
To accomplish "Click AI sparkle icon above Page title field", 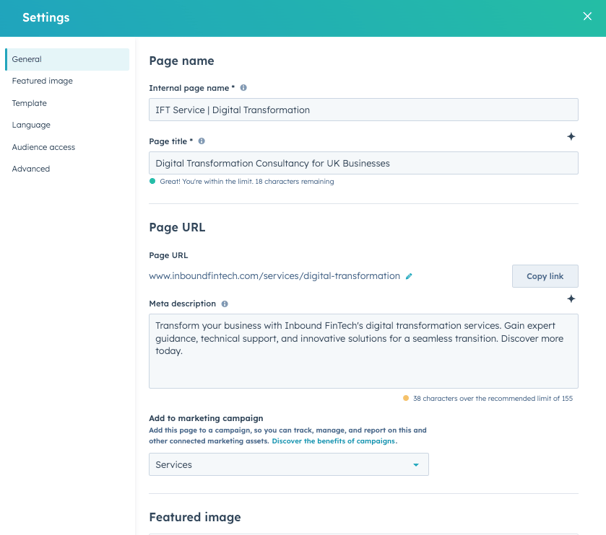I will 571,136.
